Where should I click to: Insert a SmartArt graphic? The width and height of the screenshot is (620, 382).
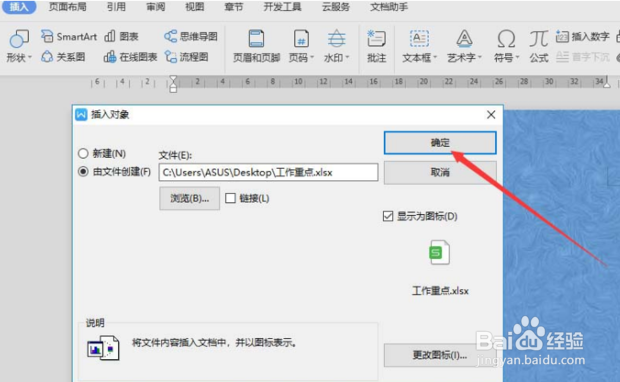coord(69,36)
